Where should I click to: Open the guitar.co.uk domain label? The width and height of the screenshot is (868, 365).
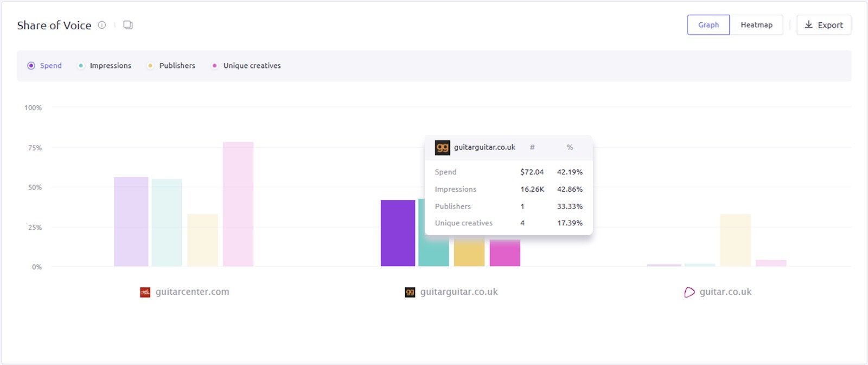(725, 292)
